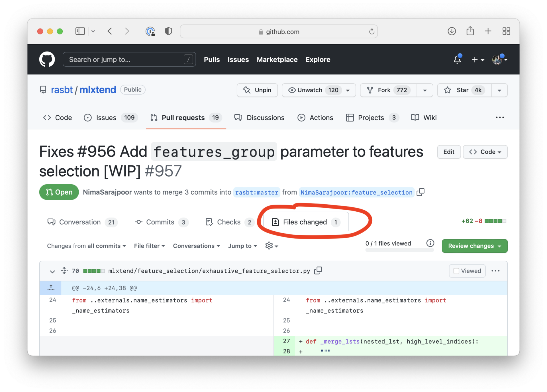
Task: Open the GitHub home page via octocat logo
Action: point(47,59)
